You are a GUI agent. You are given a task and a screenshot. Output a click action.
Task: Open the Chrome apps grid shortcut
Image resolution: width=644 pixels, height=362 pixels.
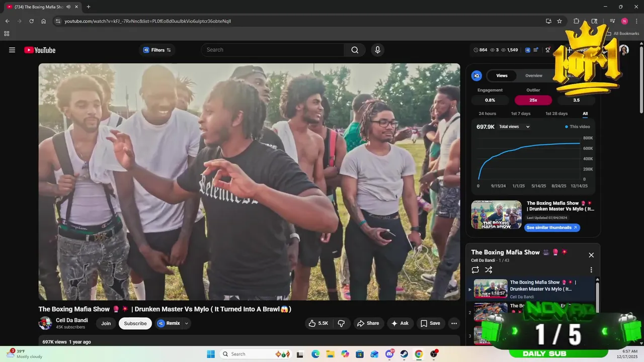click(x=7, y=34)
